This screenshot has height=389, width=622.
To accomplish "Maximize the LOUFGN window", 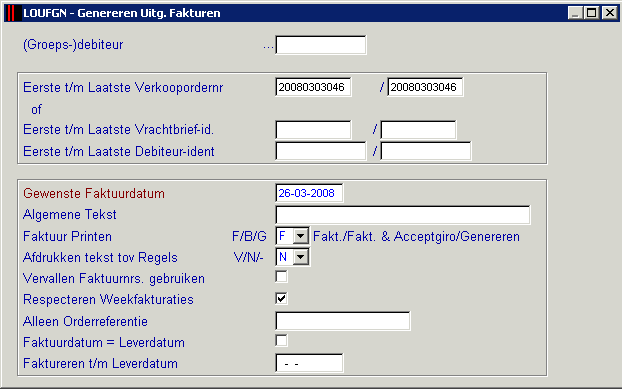I will coord(591,13).
